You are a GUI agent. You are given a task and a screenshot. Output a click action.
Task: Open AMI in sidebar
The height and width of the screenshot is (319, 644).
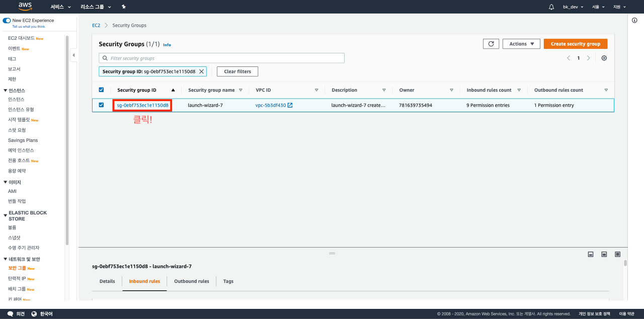[13, 191]
